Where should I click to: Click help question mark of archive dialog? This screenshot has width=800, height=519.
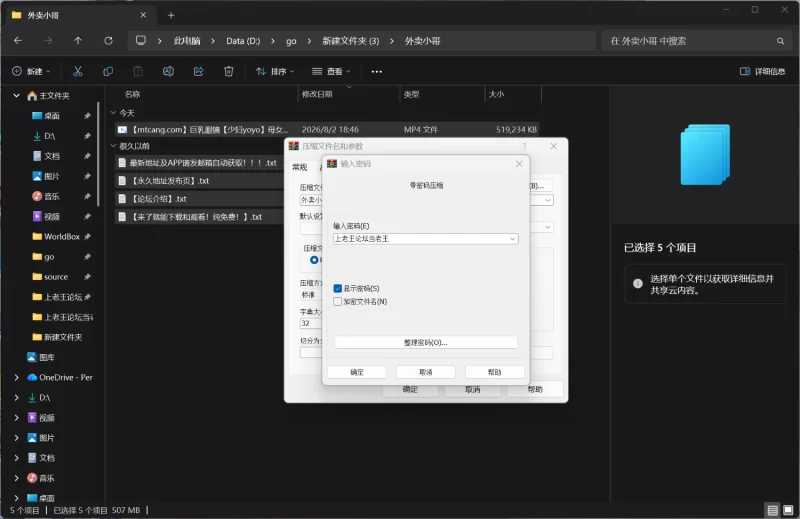(524, 146)
